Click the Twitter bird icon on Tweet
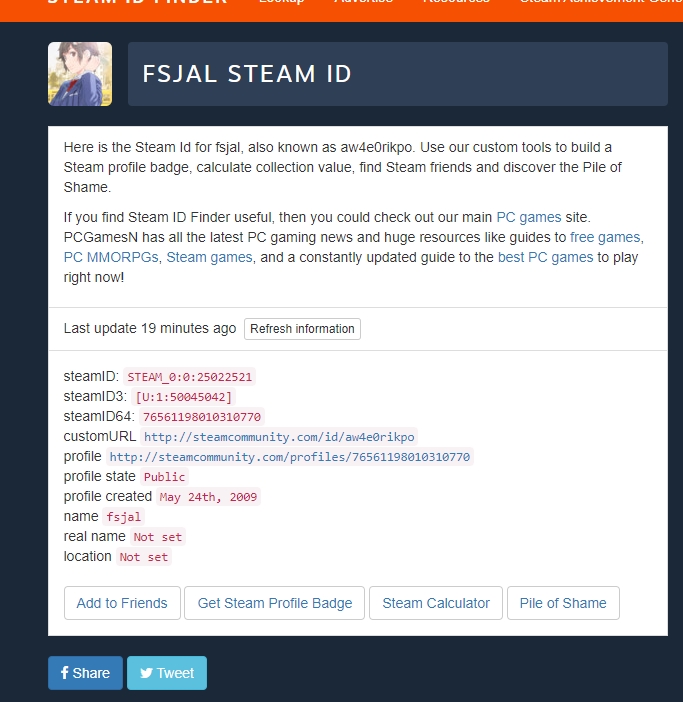Image resolution: width=683 pixels, height=702 pixels. tap(146, 673)
